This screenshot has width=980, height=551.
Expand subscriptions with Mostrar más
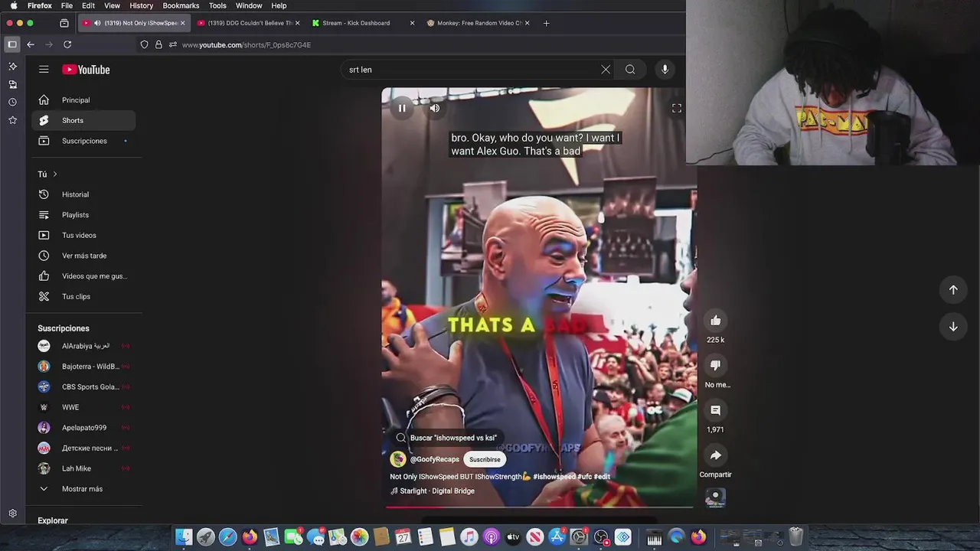(83, 489)
